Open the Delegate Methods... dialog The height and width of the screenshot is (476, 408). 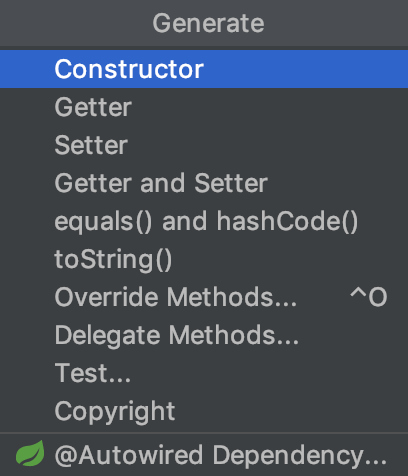204,335
